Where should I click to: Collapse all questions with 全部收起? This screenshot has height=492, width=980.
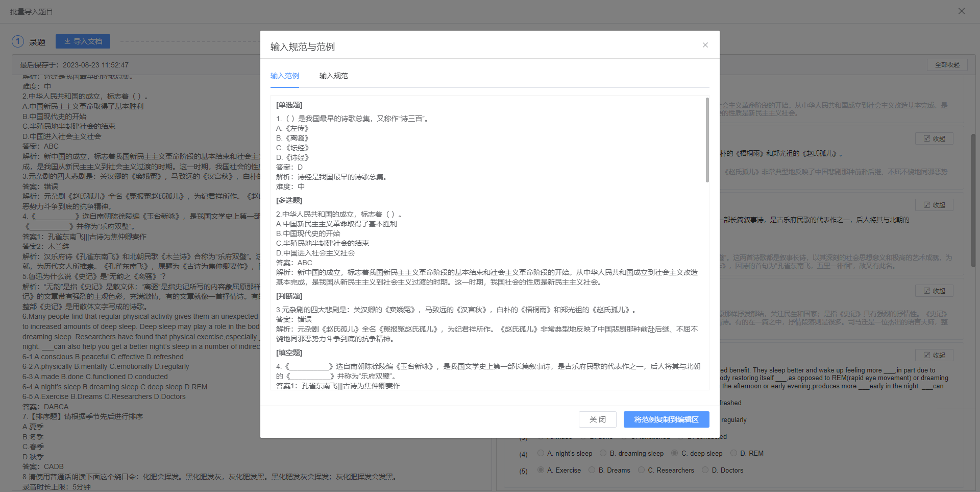tap(947, 65)
